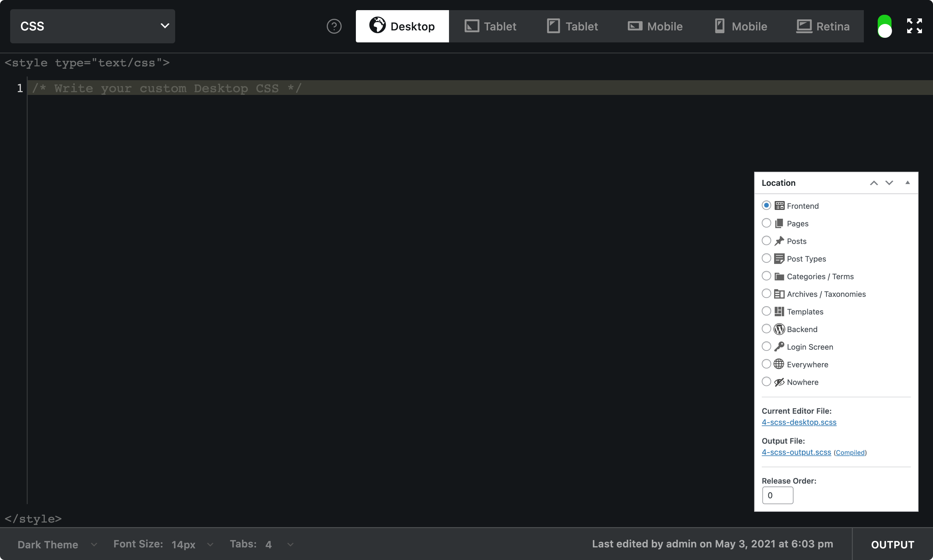The height and width of the screenshot is (560, 933).
Task: Enter fullscreen editor mode
Action: pos(915,26)
